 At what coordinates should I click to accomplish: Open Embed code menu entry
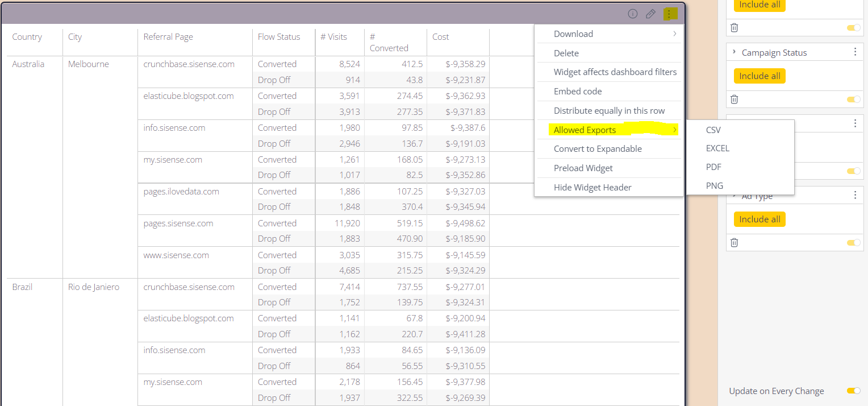click(608, 91)
